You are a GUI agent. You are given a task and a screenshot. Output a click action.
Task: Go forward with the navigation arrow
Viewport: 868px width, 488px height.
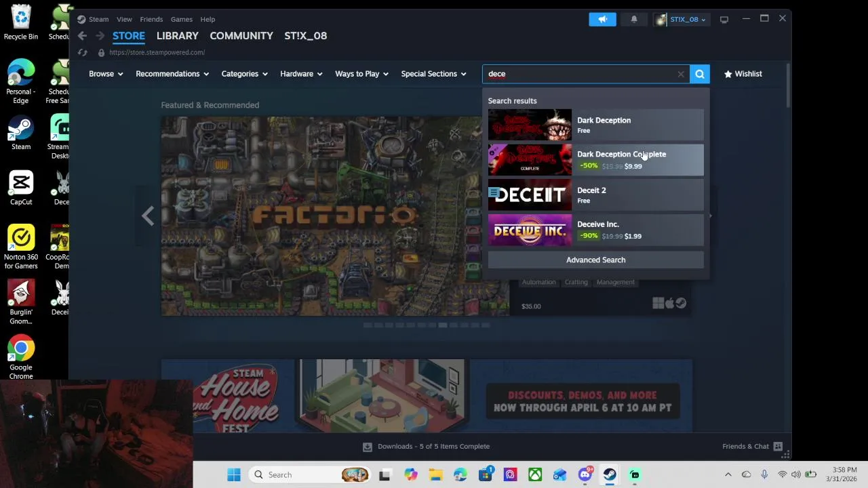100,36
